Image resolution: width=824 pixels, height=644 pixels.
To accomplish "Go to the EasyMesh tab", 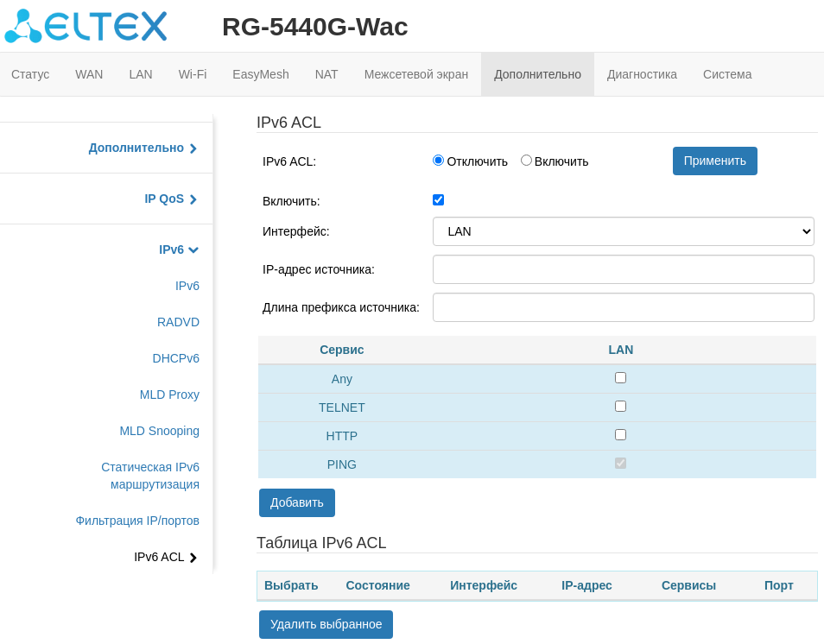I will 260,74.
